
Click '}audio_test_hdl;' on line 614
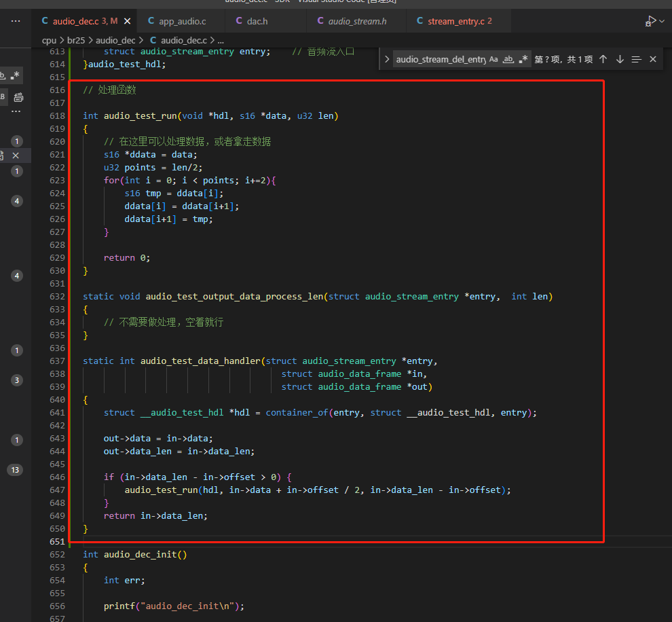(124, 65)
